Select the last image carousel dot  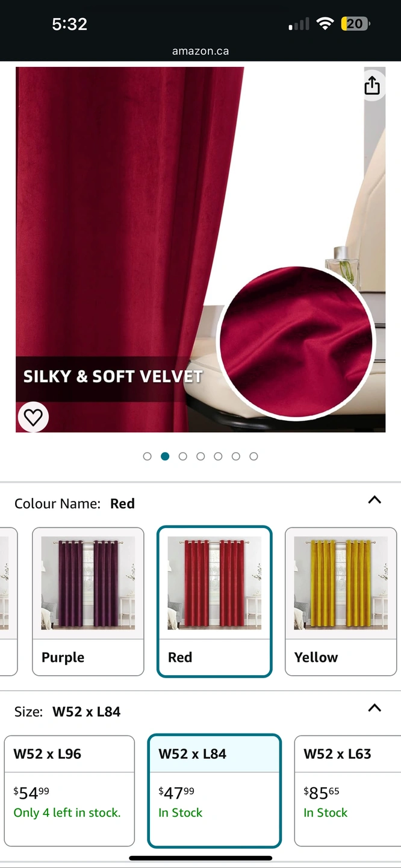point(253,456)
